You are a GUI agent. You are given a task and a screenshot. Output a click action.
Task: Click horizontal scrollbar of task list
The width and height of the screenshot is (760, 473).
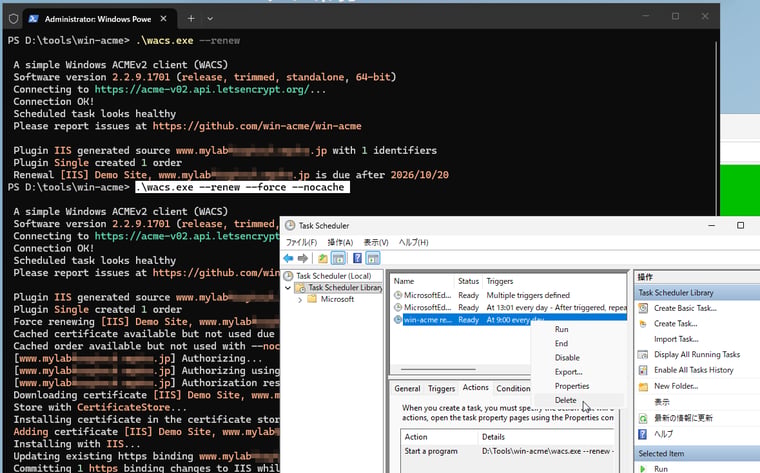tap(438, 369)
